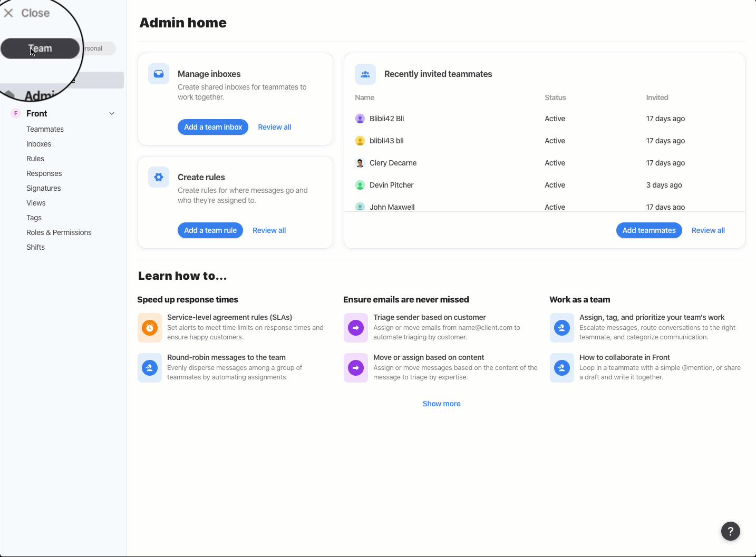Click Review all under Manage inboxes
Screen dimensions: 756x557
[x=275, y=127]
